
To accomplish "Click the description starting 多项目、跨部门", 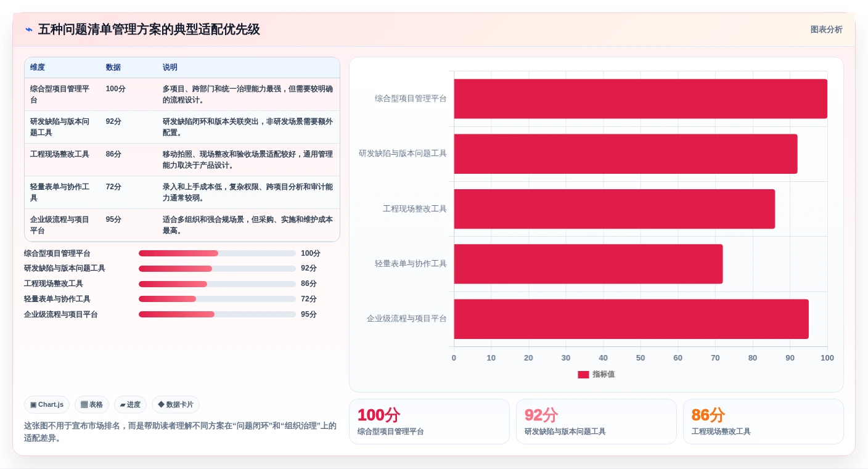I will coord(248,94).
